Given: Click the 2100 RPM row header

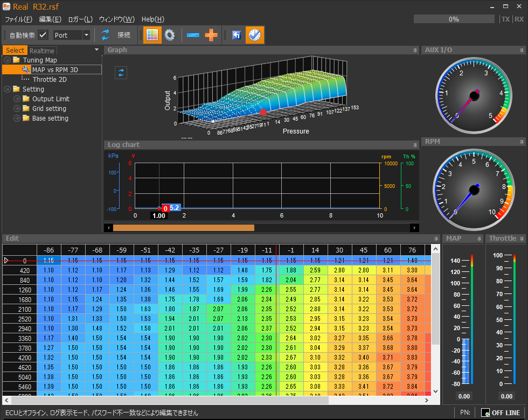Looking at the screenshot, I should coord(19,309).
